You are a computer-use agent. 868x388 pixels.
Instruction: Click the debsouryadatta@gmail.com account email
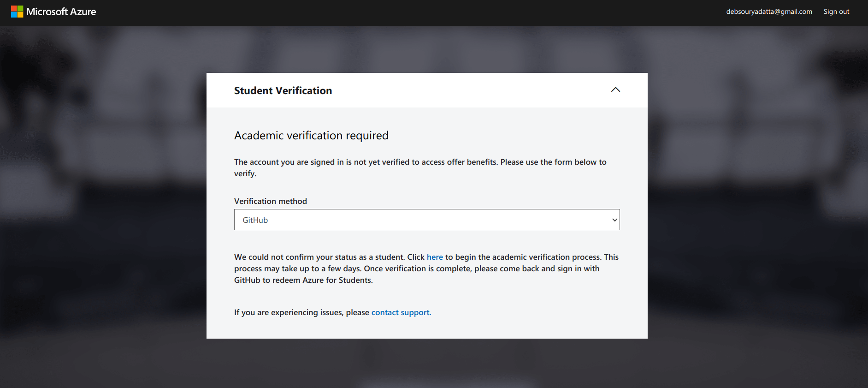pos(769,12)
